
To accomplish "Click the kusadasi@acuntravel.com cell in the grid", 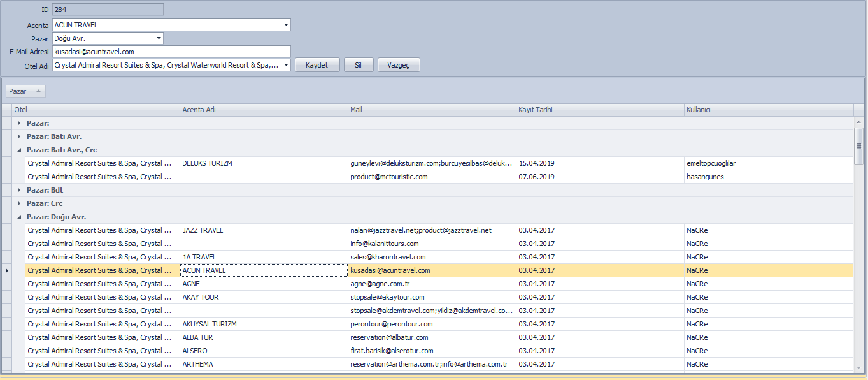I will pyautogui.click(x=432, y=270).
